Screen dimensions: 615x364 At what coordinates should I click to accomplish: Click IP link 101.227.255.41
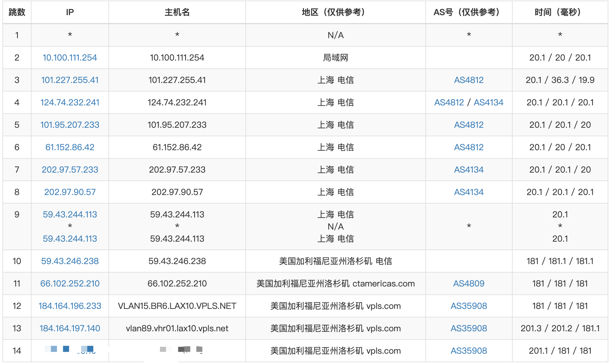[70, 80]
